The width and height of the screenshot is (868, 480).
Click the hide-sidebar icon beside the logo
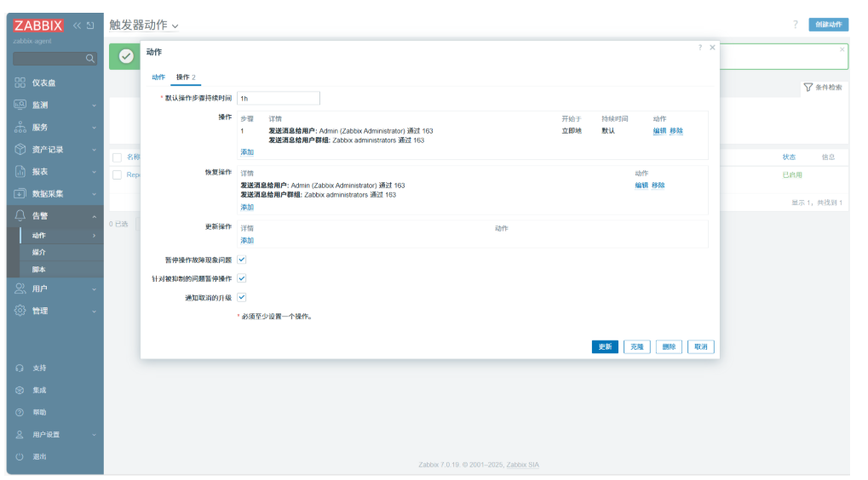click(90, 26)
